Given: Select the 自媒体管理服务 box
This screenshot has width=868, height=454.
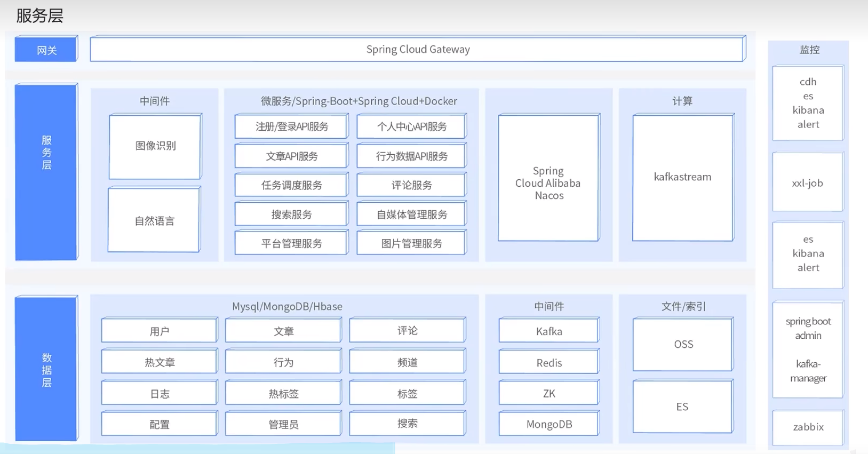Looking at the screenshot, I should 412,214.
